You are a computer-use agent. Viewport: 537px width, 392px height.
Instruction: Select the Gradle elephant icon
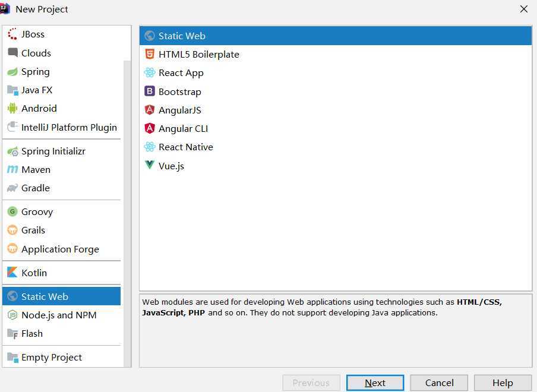[x=12, y=188]
